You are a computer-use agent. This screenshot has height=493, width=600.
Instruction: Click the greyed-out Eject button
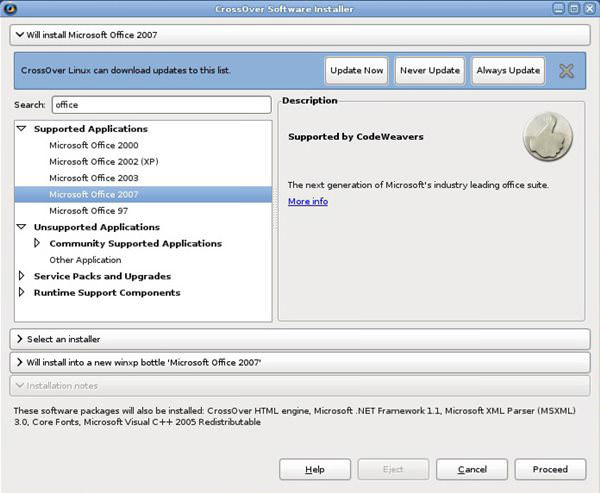pos(393,469)
